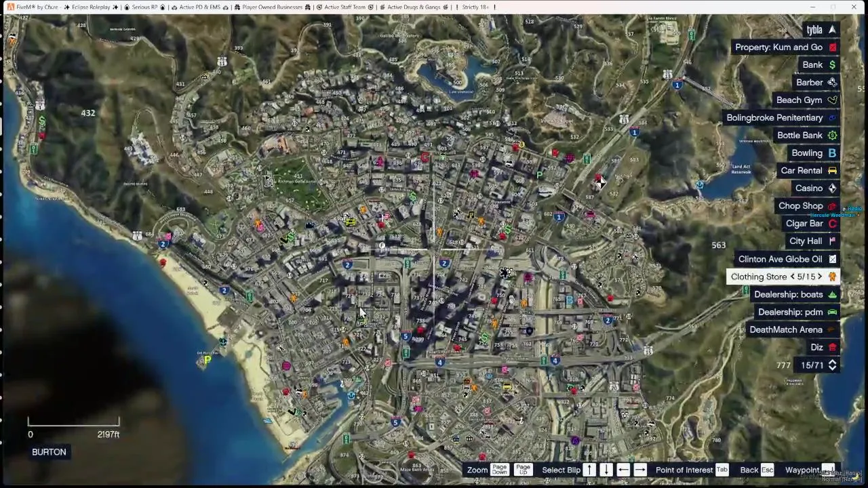The height and width of the screenshot is (488, 868).
Task: Click the Tab key for Point of Interest
Action: pyautogui.click(x=722, y=470)
